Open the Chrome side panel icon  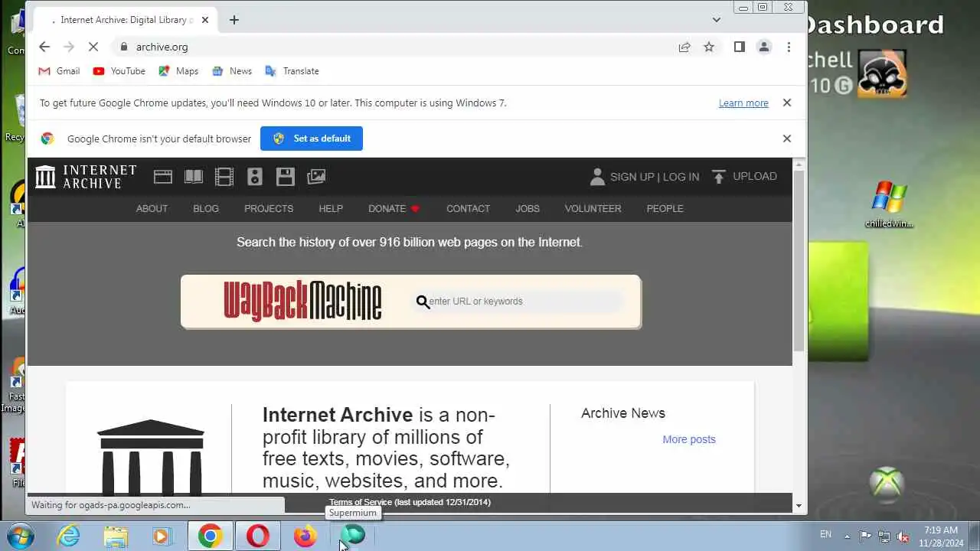tap(739, 47)
